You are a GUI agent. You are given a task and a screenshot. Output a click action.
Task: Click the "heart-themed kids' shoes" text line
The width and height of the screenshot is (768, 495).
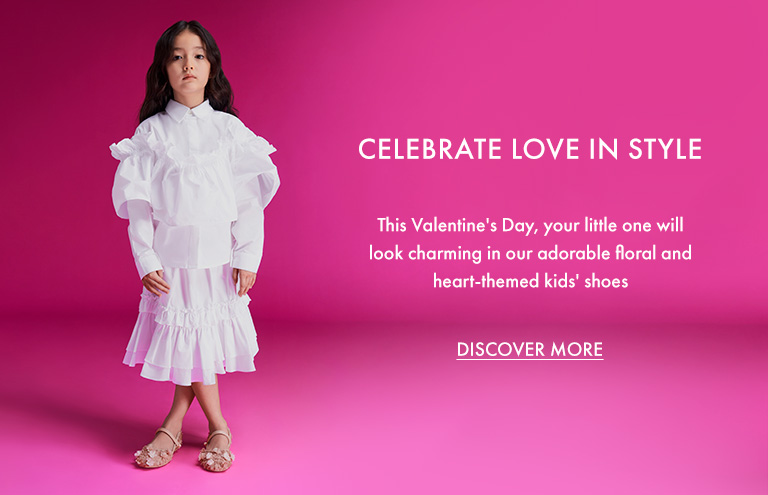coord(530,281)
